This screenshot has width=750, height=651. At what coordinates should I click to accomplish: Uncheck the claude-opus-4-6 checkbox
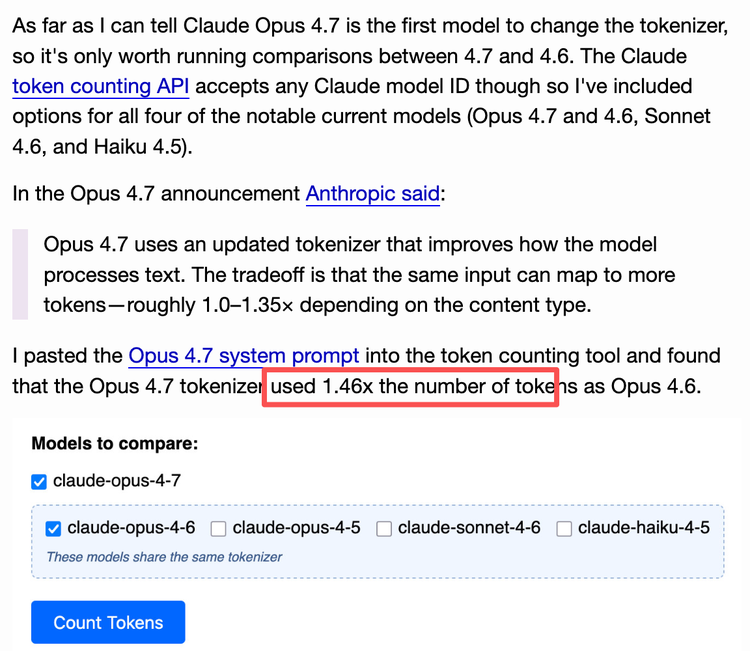(54, 529)
